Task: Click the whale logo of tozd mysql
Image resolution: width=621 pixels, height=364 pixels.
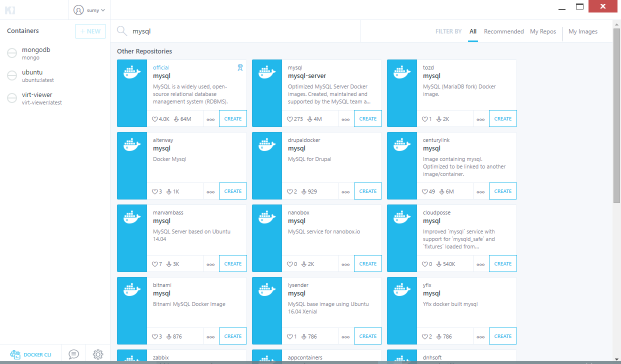Action: [x=402, y=73]
